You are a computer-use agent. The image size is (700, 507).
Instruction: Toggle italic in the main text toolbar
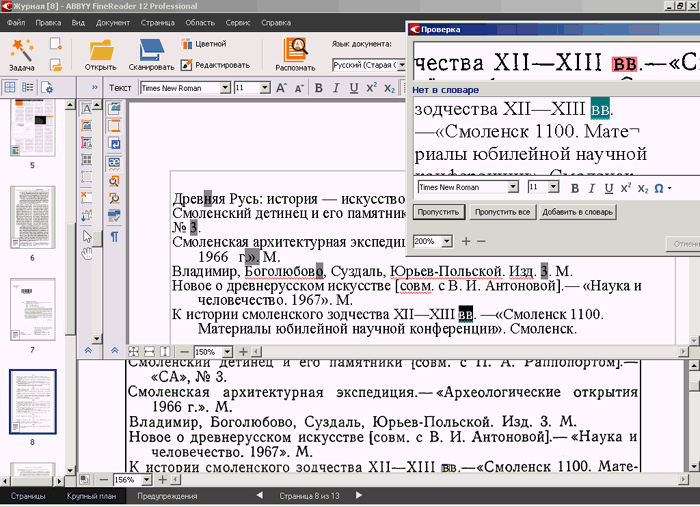[x=337, y=88]
